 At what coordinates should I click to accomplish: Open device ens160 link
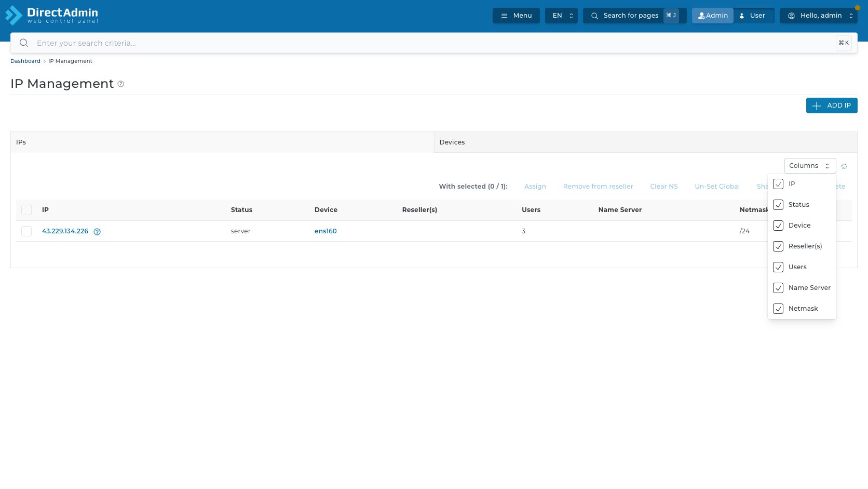click(x=325, y=231)
